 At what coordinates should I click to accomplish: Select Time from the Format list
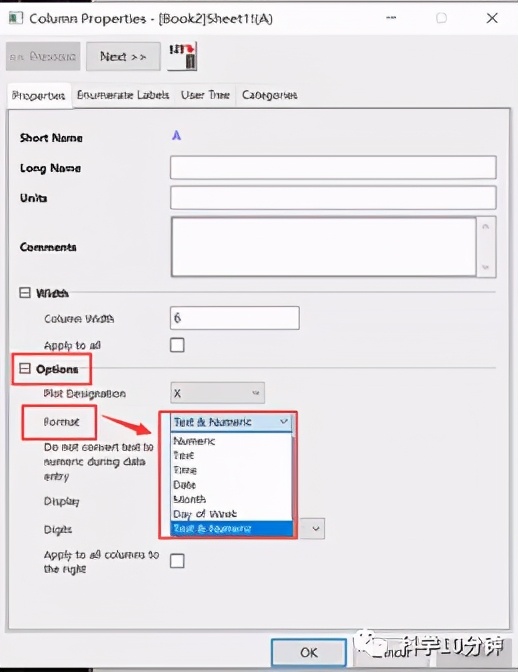coord(231,470)
